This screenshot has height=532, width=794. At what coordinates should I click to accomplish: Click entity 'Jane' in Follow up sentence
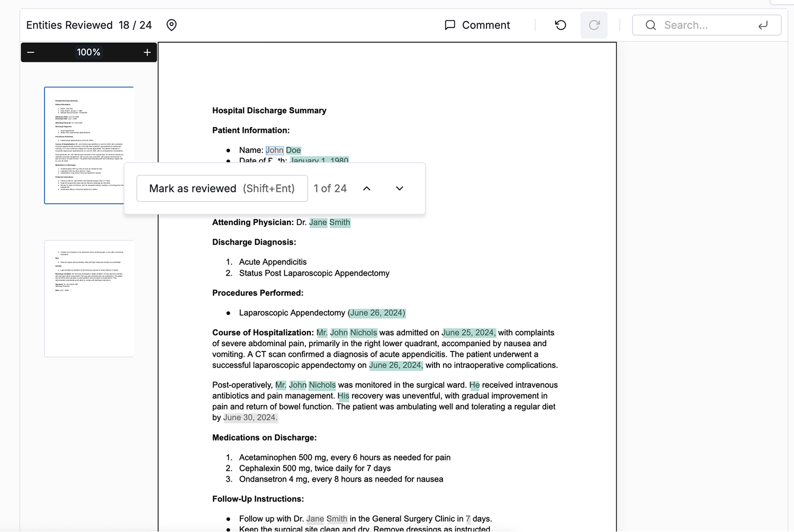[315, 519]
